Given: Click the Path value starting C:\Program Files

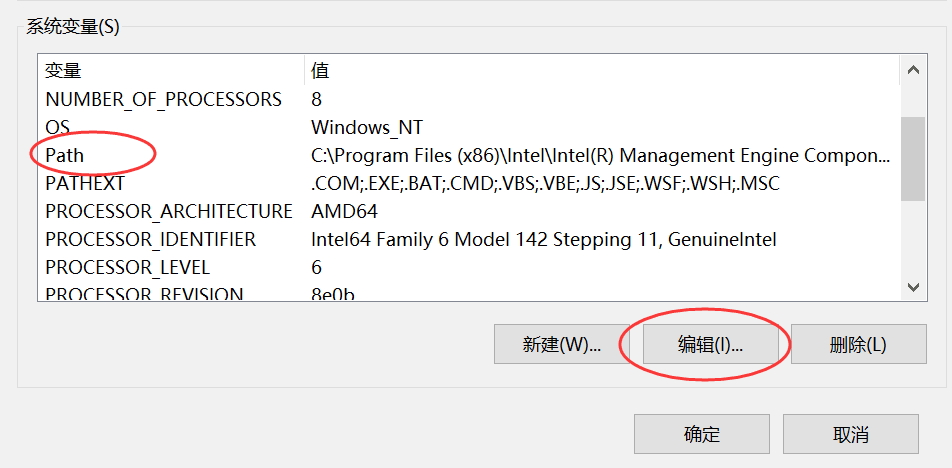Looking at the screenshot, I should pyautogui.click(x=600, y=156).
